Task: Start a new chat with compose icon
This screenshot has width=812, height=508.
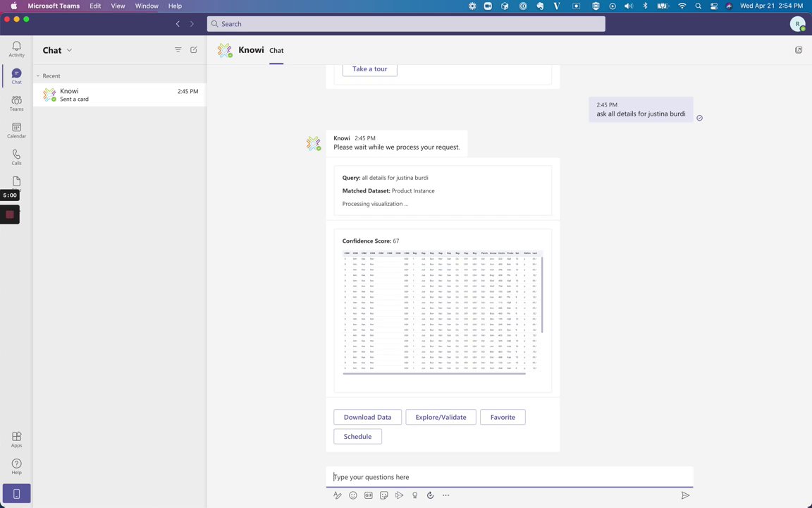Action: click(194, 50)
